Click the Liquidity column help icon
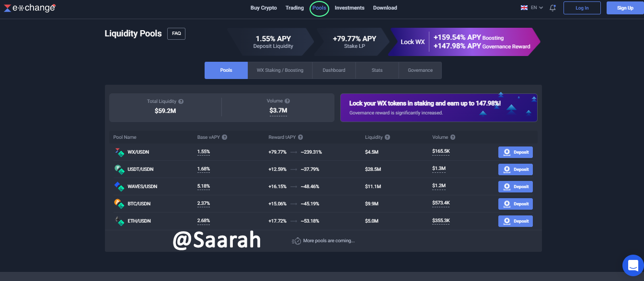644x281 pixels. coord(387,137)
